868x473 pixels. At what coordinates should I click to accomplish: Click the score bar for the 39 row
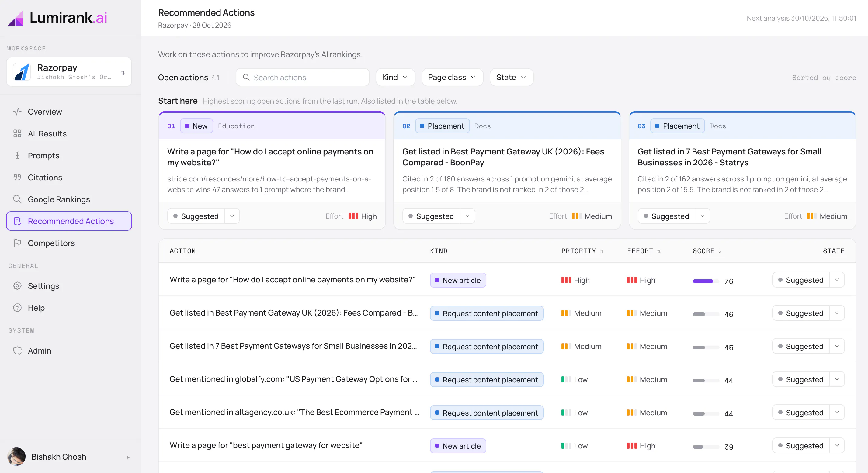point(706,447)
